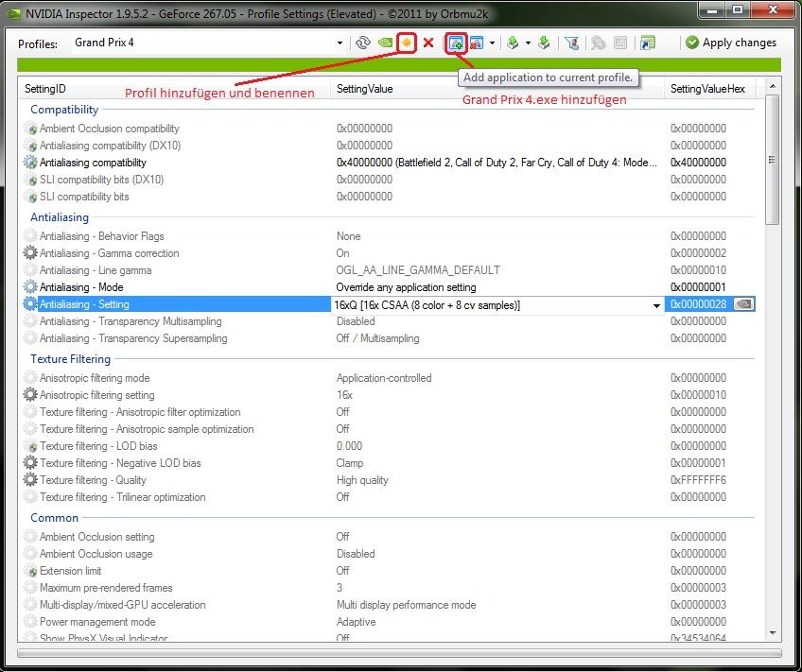Select Texture filtering - Anisotropic sample optimization row
The height and width of the screenshot is (672, 802).
pyautogui.click(x=389, y=429)
